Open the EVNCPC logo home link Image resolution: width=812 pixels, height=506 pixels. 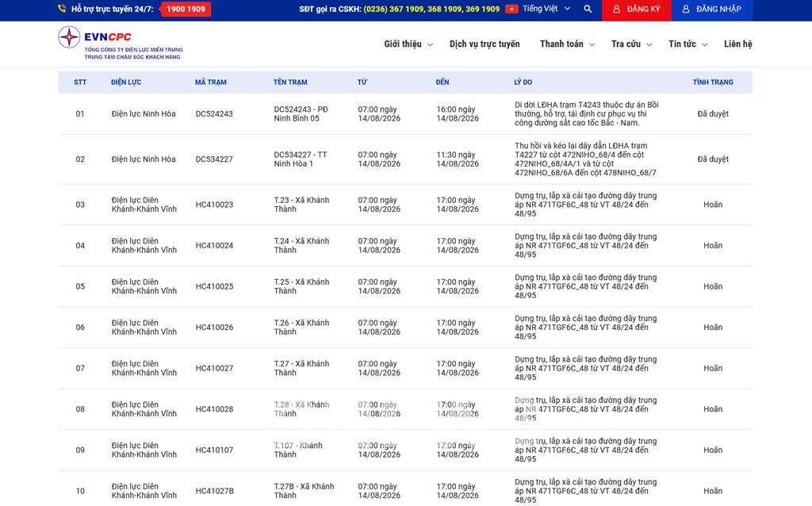click(x=121, y=44)
